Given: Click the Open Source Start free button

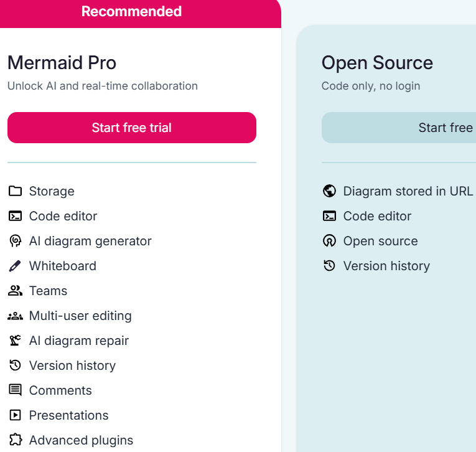Looking at the screenshot, I should point(399,128).
